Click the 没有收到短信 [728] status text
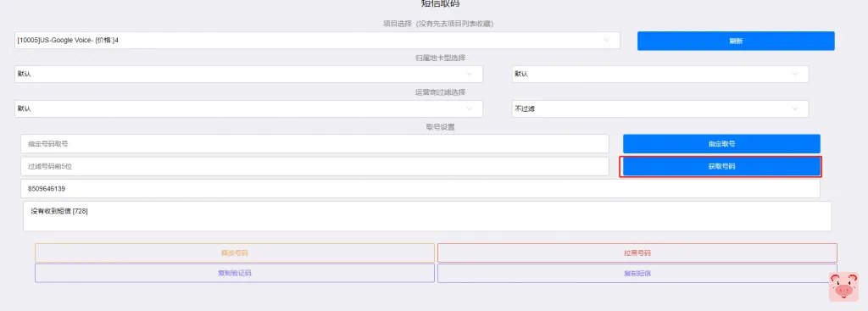 point(59,211)
